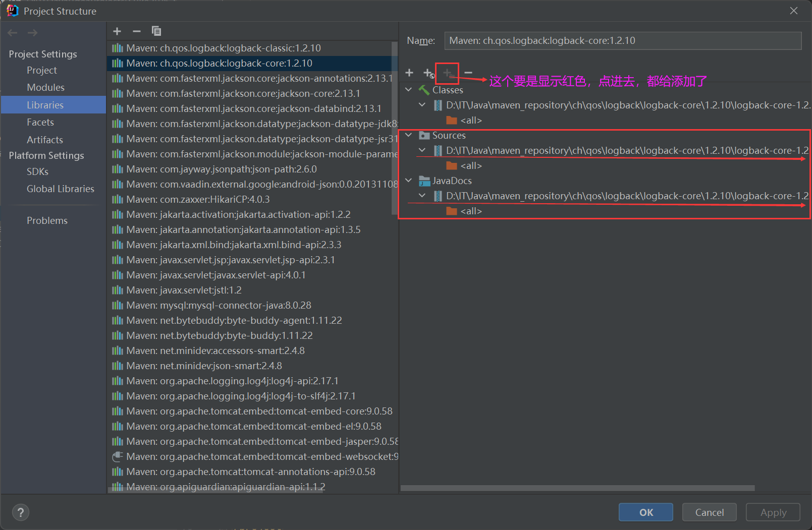Screen dimensions: 812x530
Task: Collapse the JavaDocs tree node
Action: 408,181
